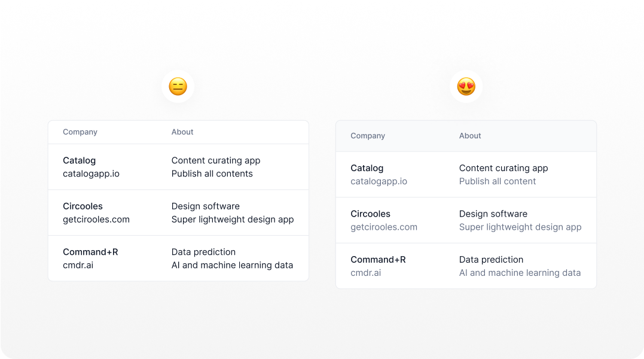Open the cmdr.ai link in the left table

(78, 265)
